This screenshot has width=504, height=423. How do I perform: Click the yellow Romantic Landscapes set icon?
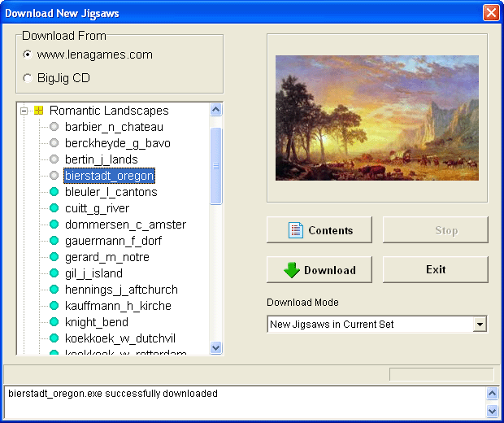pyautogui.click(x=38, y=111)
